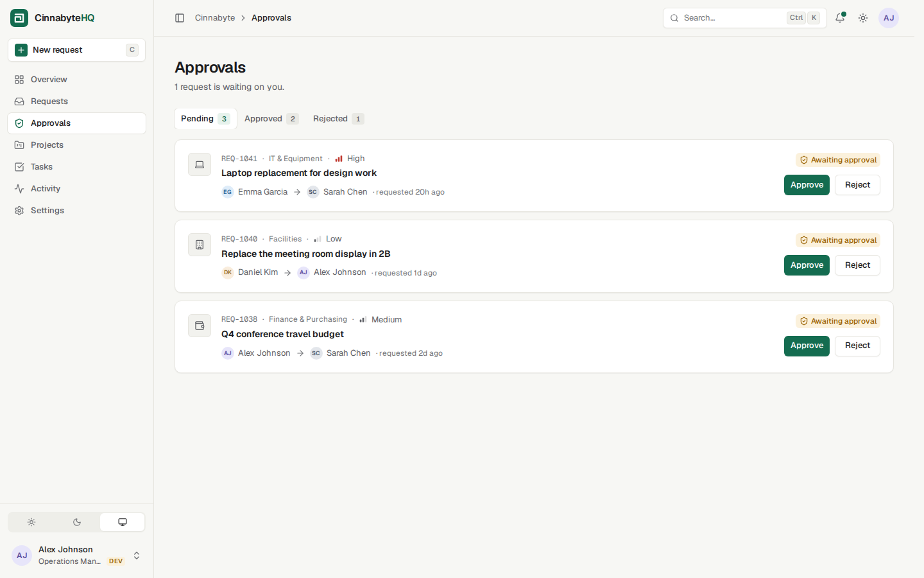Screen dimensions: 924x578
Task: Click the AJ avatar in the meeting room request
Action: point(304,272)
